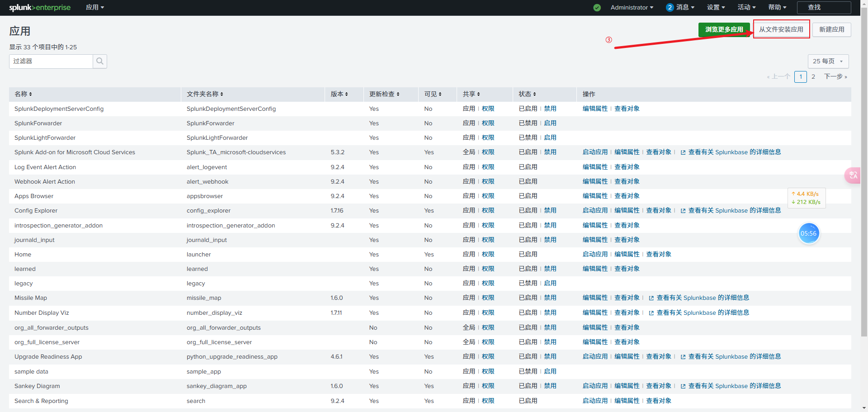Click the network speed indicator widget
This screenshot has width=868, height=412.
807,198
